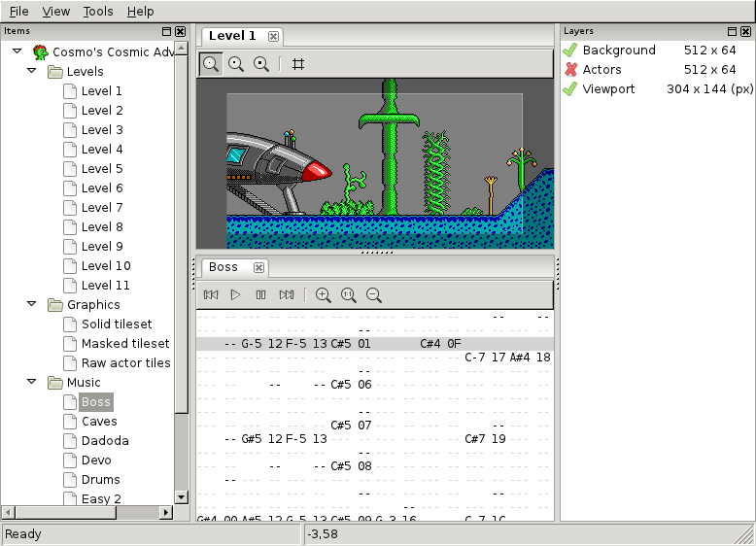Image resolution: width=756 pixels, height=546 pixels.
Task: Select the Masked tileset item
Action: click(x=125, y=343)
